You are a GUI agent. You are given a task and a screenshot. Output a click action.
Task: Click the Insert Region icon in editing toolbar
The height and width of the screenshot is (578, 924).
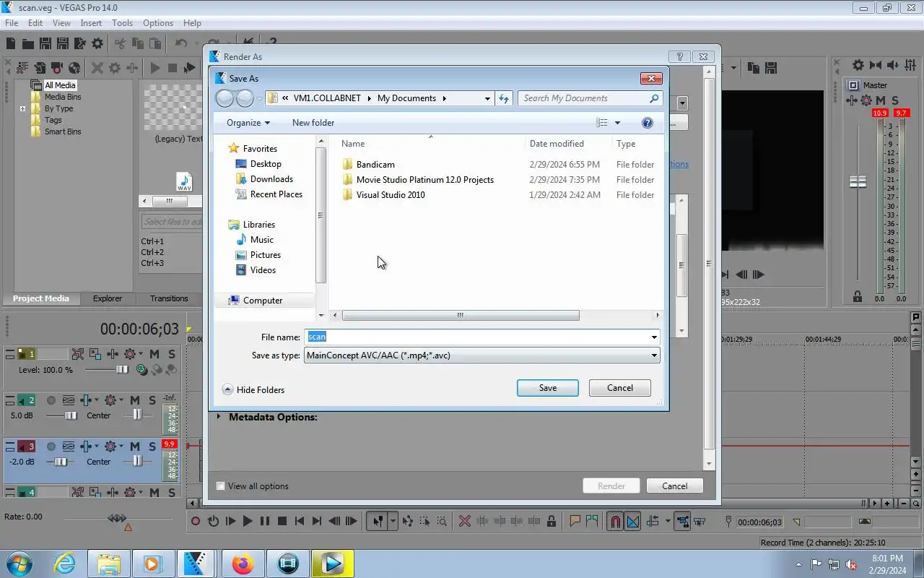592,521
